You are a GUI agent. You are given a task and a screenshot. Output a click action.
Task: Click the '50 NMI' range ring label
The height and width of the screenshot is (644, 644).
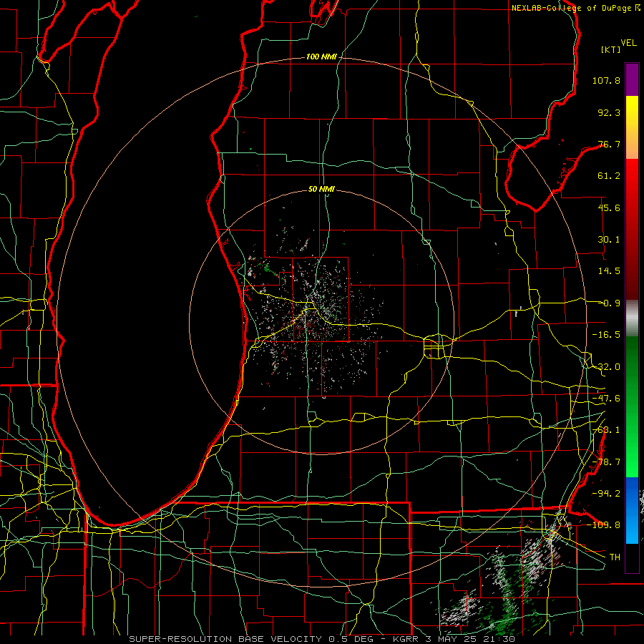point(321,190)
